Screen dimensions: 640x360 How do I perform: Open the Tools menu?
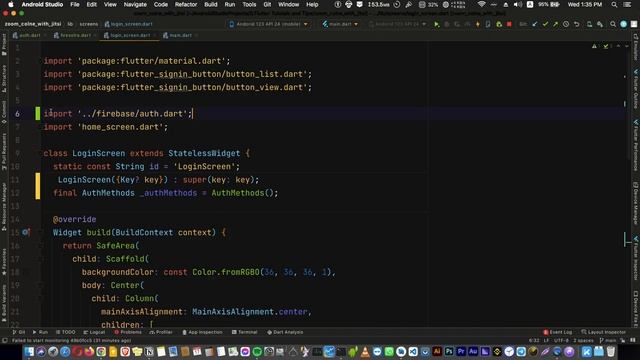coord(249,4)
